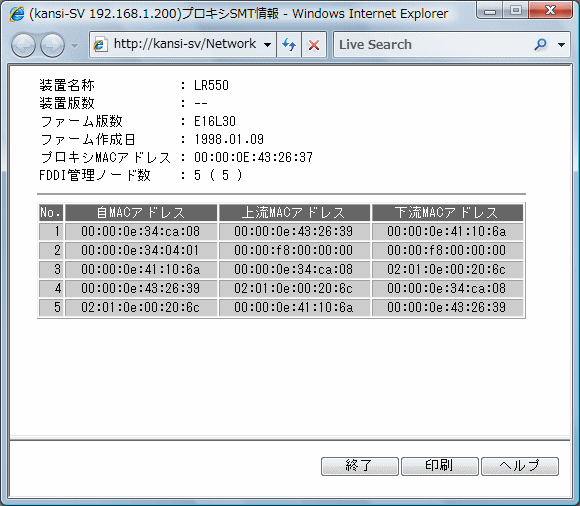580x506 pixels.
Task: Select downstream MAC 00:00:0e:43:26:39 in row 5
Action: pyautogui.click(x=447, y=307)
